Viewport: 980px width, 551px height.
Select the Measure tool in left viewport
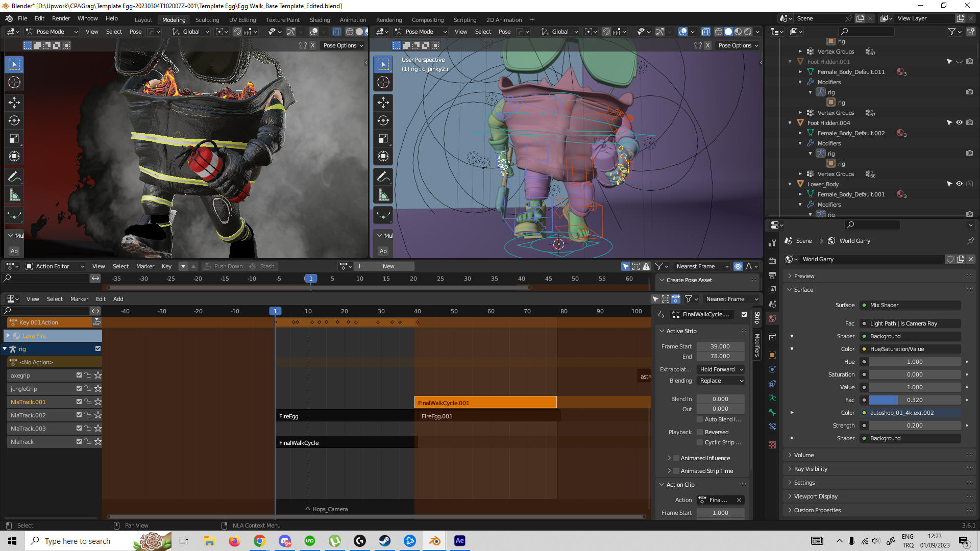[14, 195]
